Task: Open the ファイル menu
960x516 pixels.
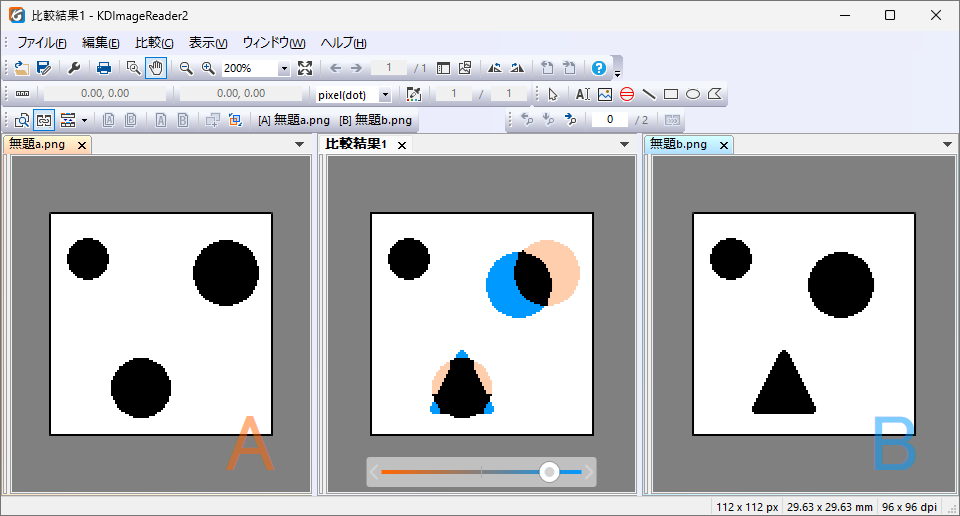Action: pyautogui.click(x=42, y=43)
